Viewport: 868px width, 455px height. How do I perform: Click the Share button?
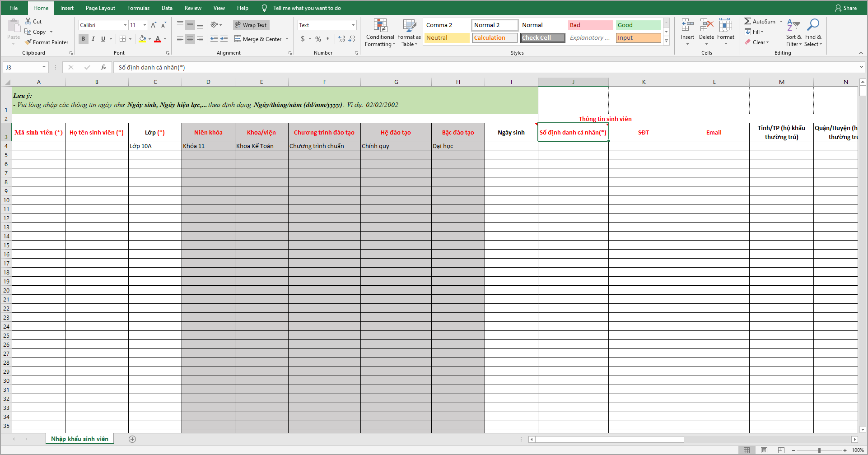coord(845,8)
